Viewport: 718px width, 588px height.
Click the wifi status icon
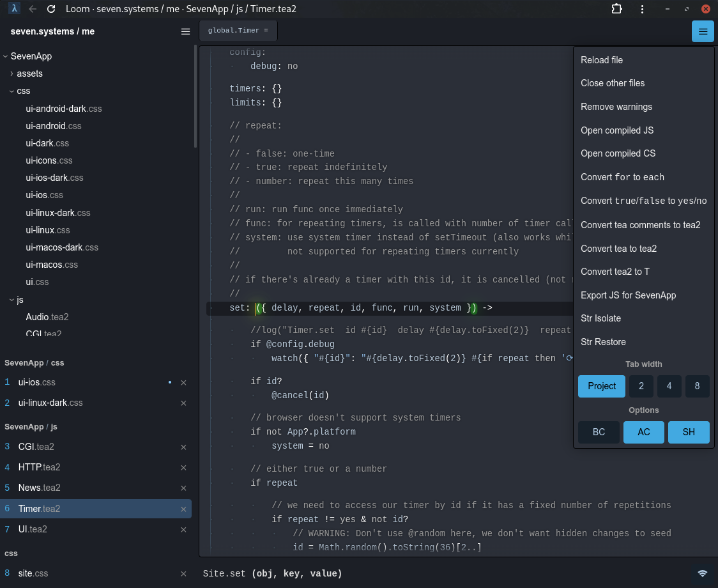pyautogui.click(x=702, y=573)
